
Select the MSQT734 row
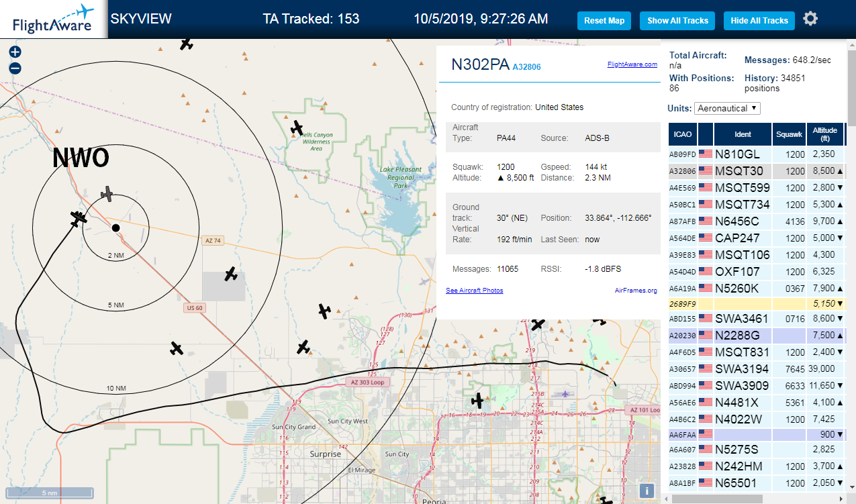point(756,204)
